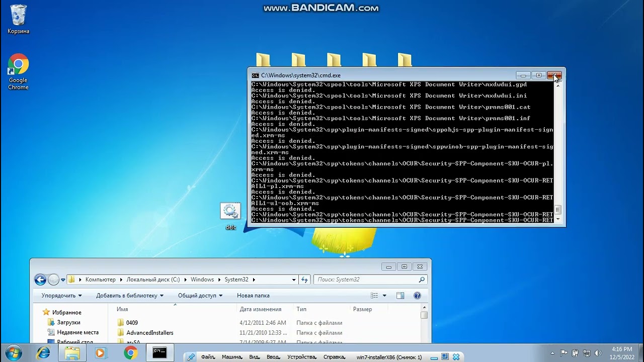Click the refresh button in Explorer address bar
This screenshot has height=362, width=644.
tap(304, 280)
